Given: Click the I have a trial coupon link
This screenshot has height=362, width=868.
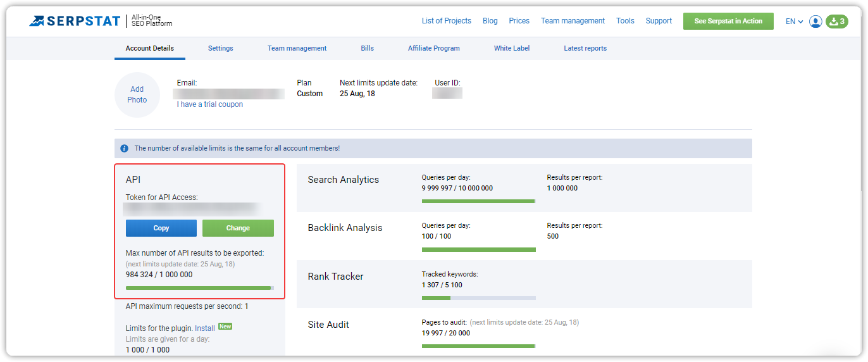Looking at the screenshot, I should (x=210, y=104).
